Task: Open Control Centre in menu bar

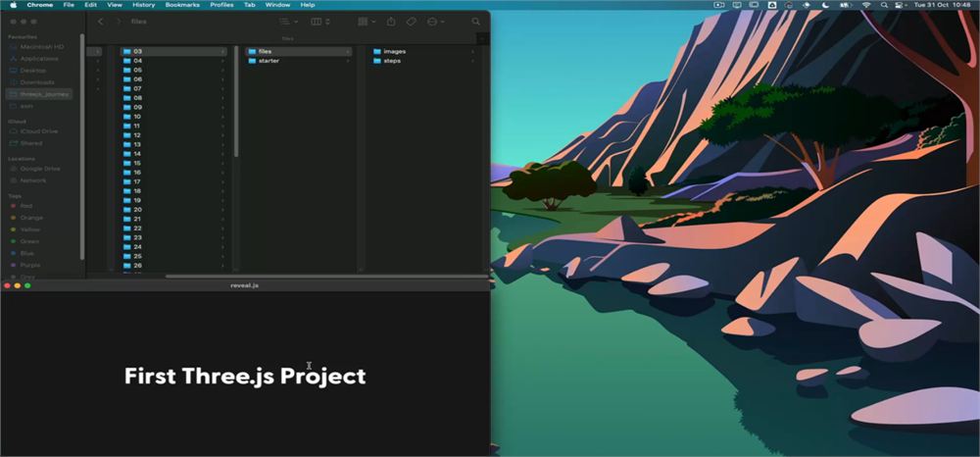Action: click(900, 5)
